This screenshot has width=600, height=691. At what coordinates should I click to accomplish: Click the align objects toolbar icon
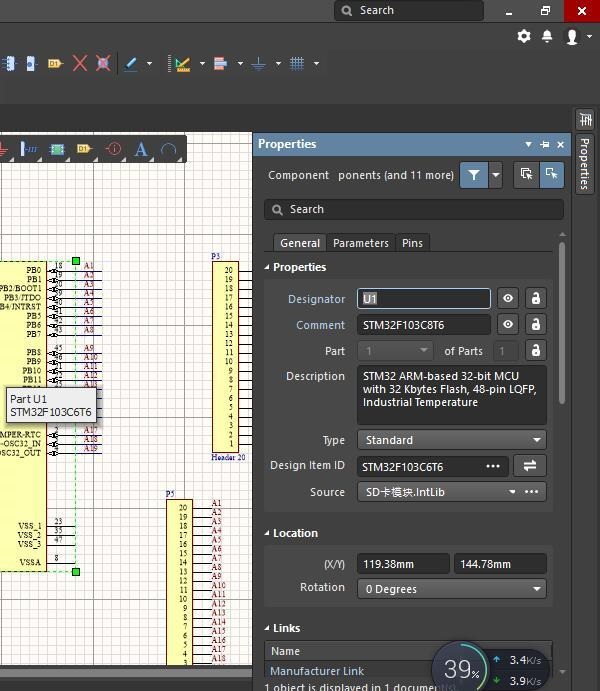pos(221,63)
